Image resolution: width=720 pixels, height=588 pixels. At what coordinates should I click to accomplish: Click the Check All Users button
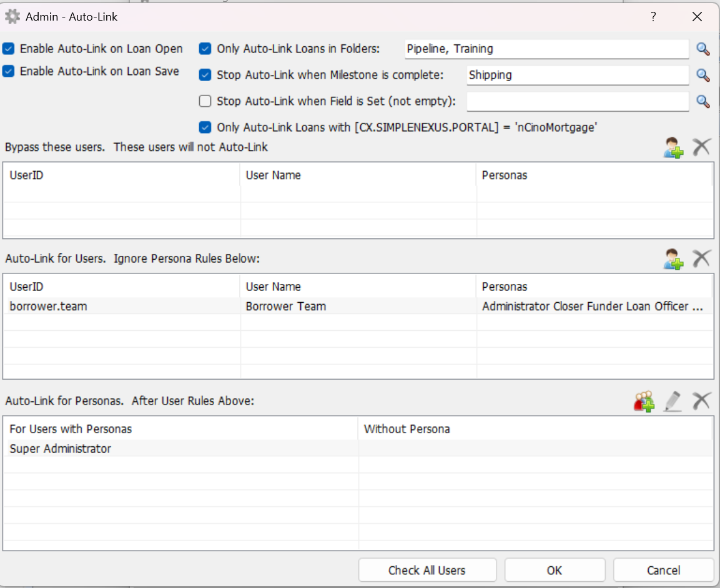click(427, 570)
